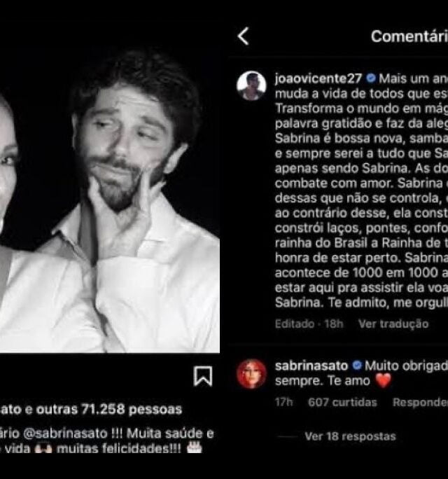This screenshot has width=448, height=479.
Task: Open joaovicente27's profile picture
Action: click(251, 86)
